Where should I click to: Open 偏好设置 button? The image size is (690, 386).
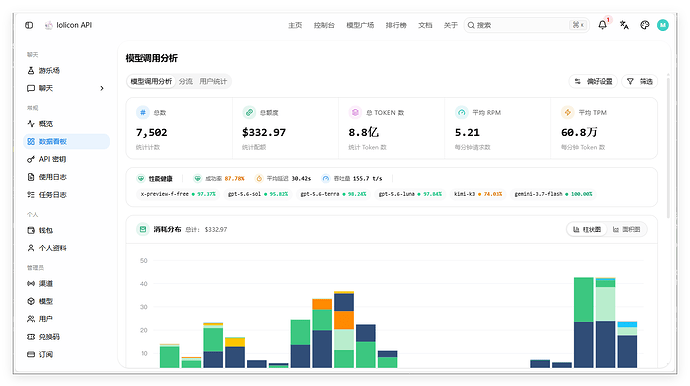[594, 81]
